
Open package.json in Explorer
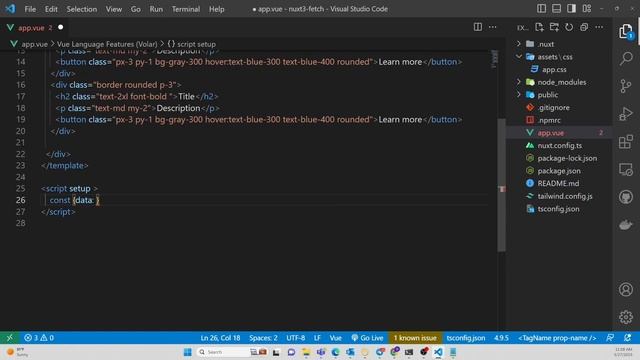[559, 170]
